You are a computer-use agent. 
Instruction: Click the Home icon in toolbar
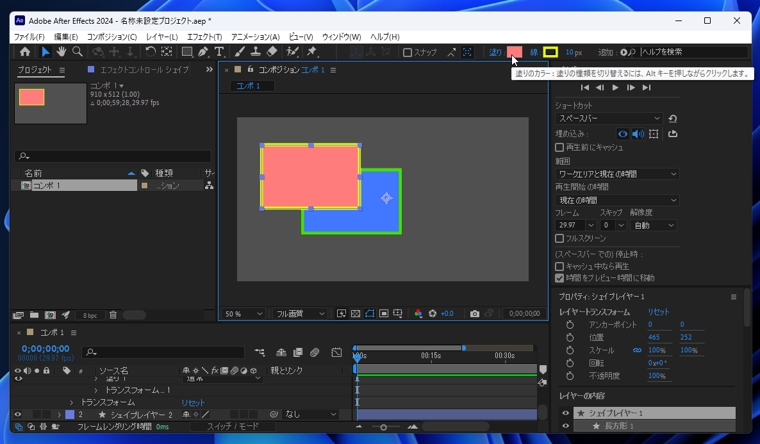point(25,52)
